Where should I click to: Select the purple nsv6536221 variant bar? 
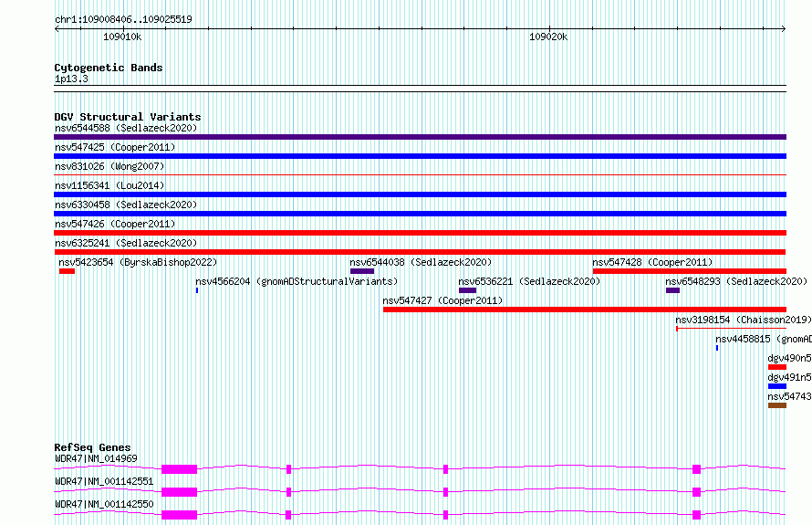coord(467,290)
